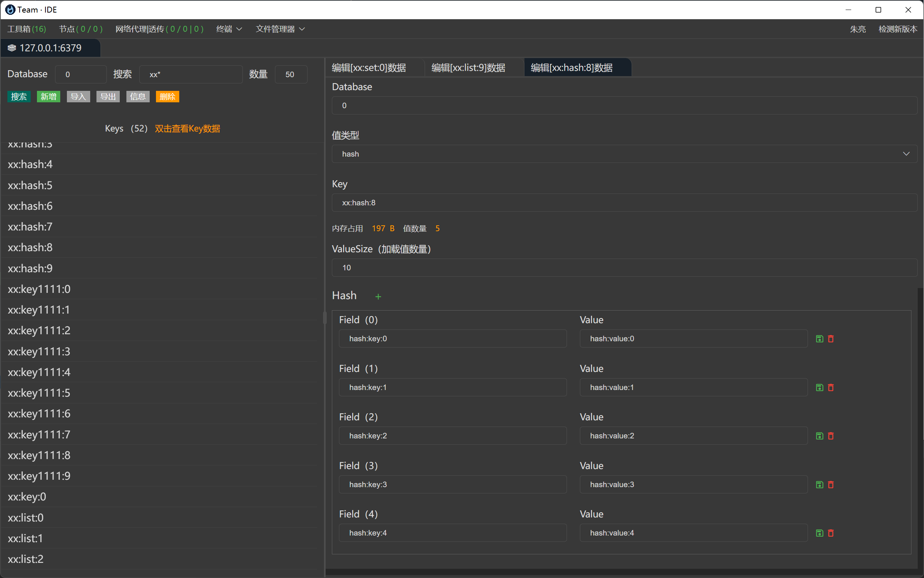Click the green 新增 button
Viewport: 924px width, 578px height.
pos(48,97)
